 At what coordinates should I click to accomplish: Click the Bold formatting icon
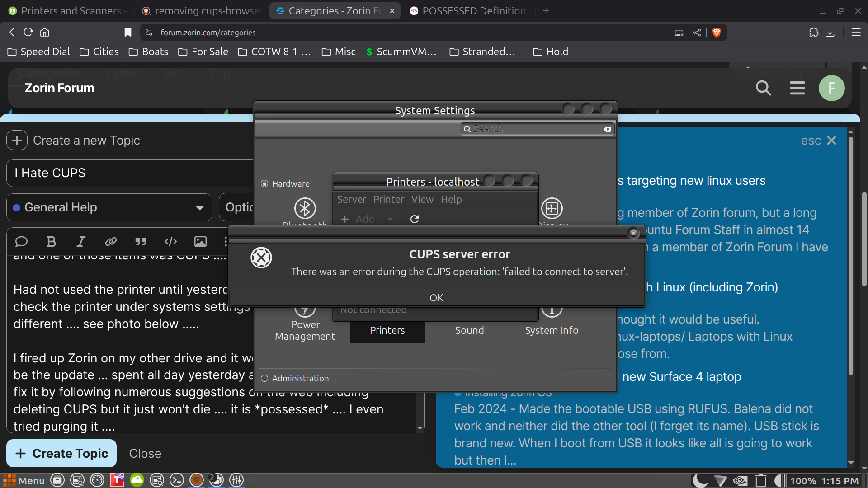coord(51,242)
